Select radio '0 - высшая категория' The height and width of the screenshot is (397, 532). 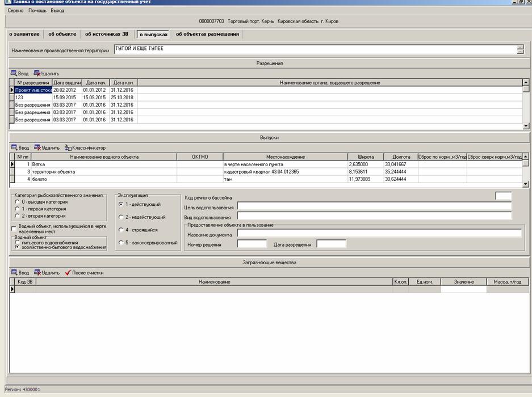pyautogui.click(x=17, y=202)
